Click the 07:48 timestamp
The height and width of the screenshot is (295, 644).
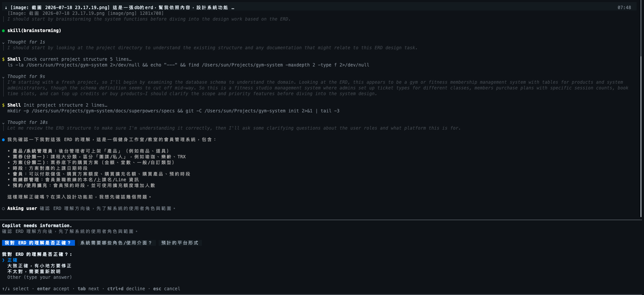[x=624, y=7]
